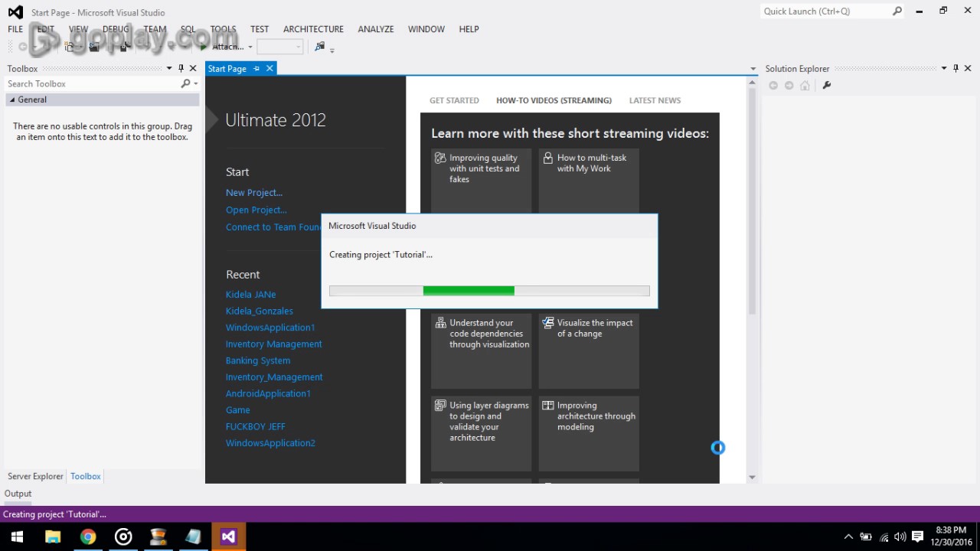Open the document tab list dropdown arrow
This screenshot has height=551, width=980.
coord(753,69)
